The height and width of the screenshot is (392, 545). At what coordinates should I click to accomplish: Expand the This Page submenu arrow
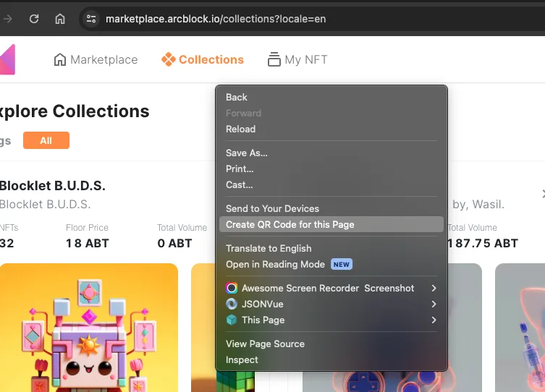tap(434, 320)
